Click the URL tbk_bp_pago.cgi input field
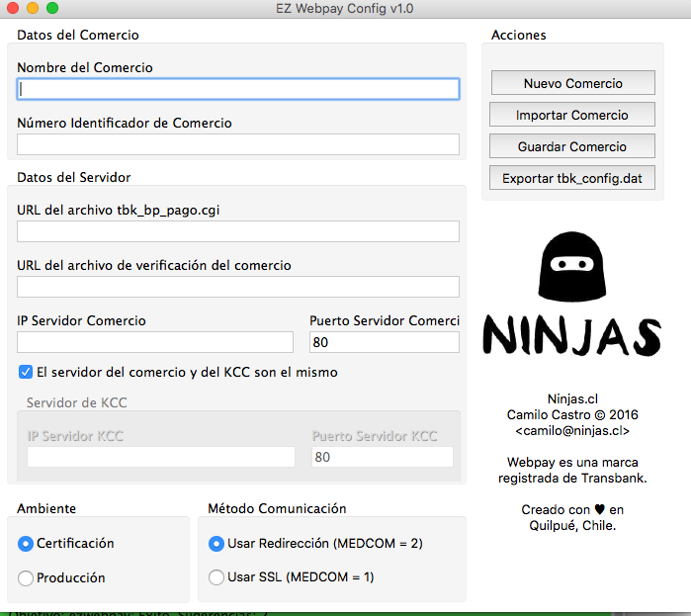This screenshot has height=616, width=691. [x=238, y=231]
